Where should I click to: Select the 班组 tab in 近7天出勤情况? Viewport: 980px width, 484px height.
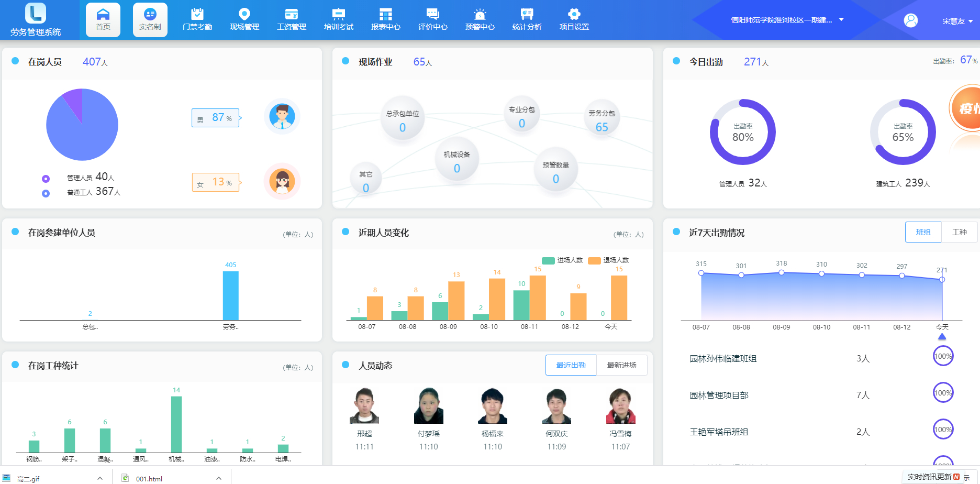click(923, 232)
